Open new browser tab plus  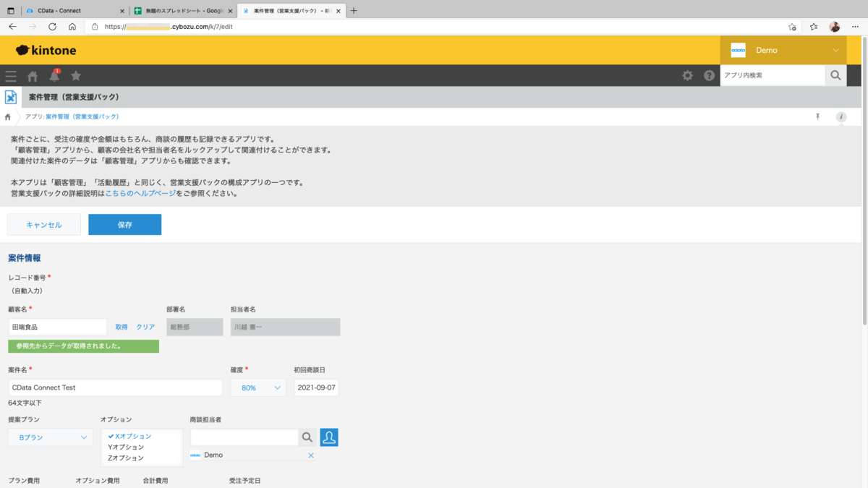[354, 11]
